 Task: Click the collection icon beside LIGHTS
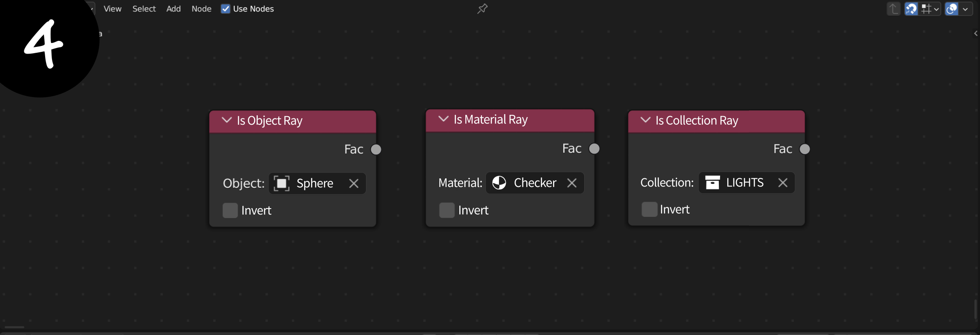tap(712, 182)
